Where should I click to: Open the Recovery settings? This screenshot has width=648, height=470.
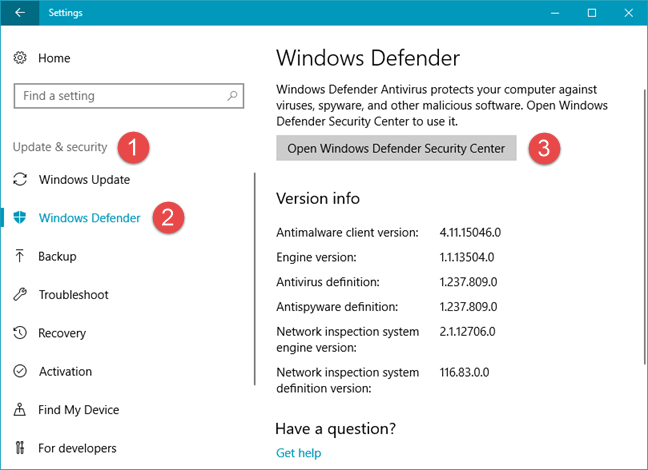coord(62,333)
